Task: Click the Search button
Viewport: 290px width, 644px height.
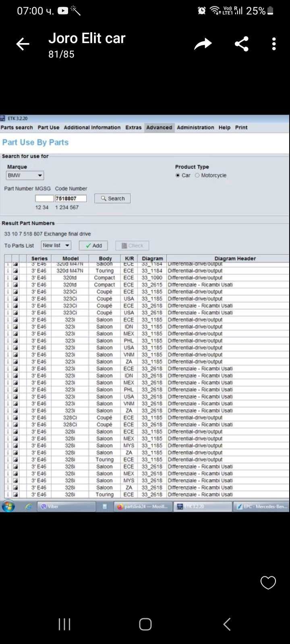Action: 112,198
